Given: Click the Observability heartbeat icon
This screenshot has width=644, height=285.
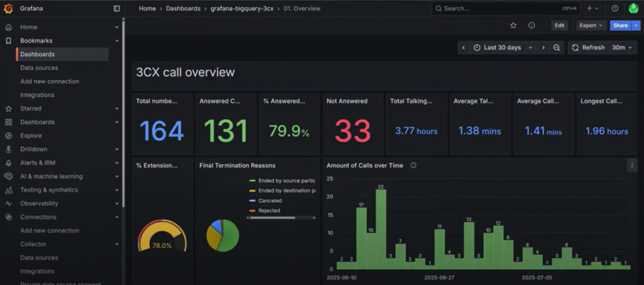Looking at the screenshot, I should pyautogui.click(x=8, y=203).
